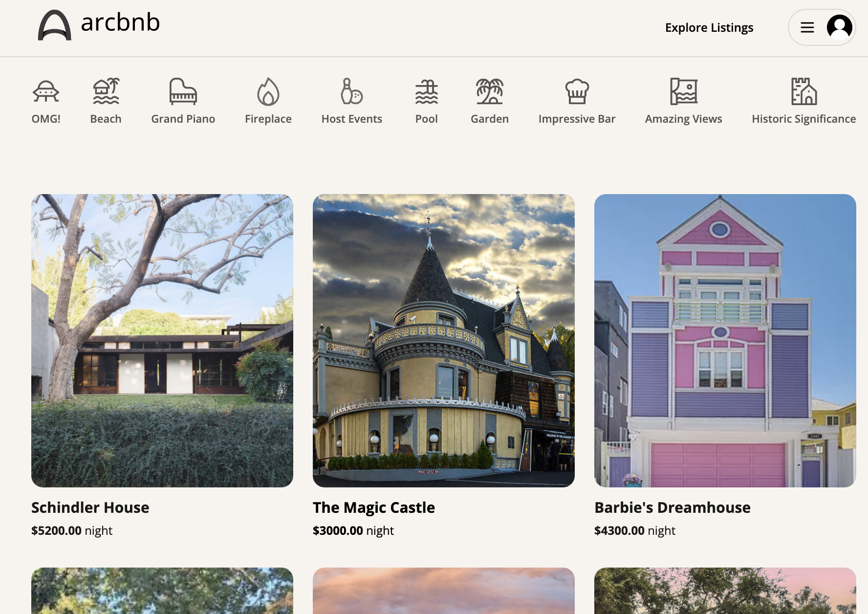Select the Impressive Bar chef hat icon
Image resolution: width=868 pixels, height=614 pixels.
tap(577, 91)
